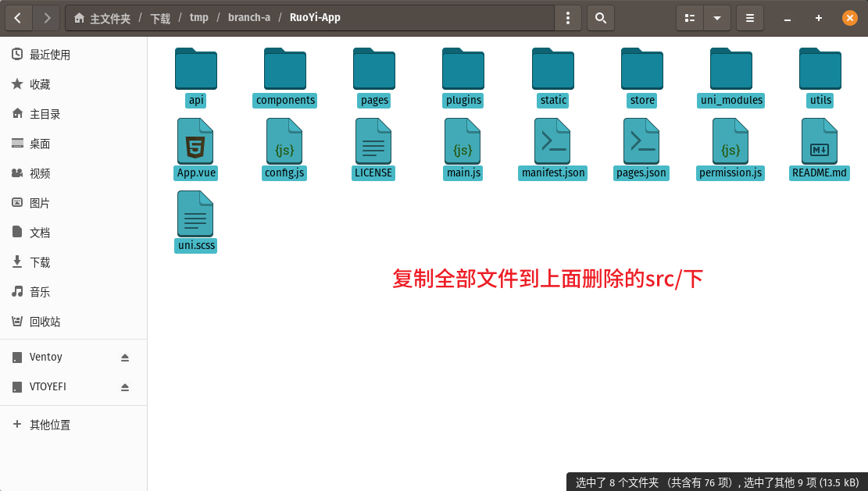This screenshot has width=868, height=491.
Task: Navigate to branch-a in path bar
Action: pyautogui.click(x=249, y=18)
